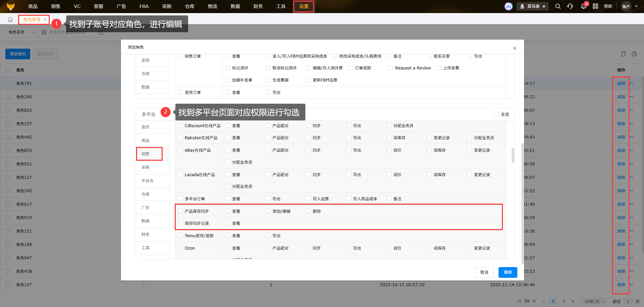Open the 20条/页 page size dropdown

pos(594,301)
